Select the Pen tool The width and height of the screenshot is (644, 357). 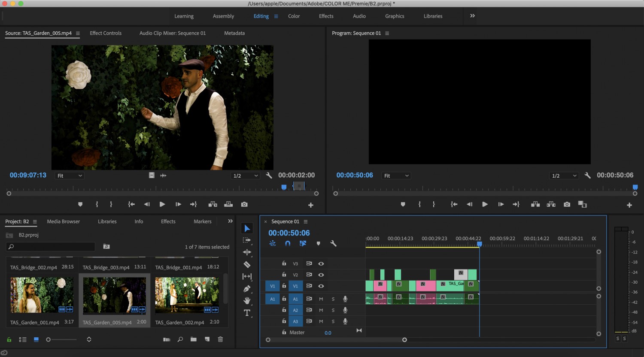(247, 289)
